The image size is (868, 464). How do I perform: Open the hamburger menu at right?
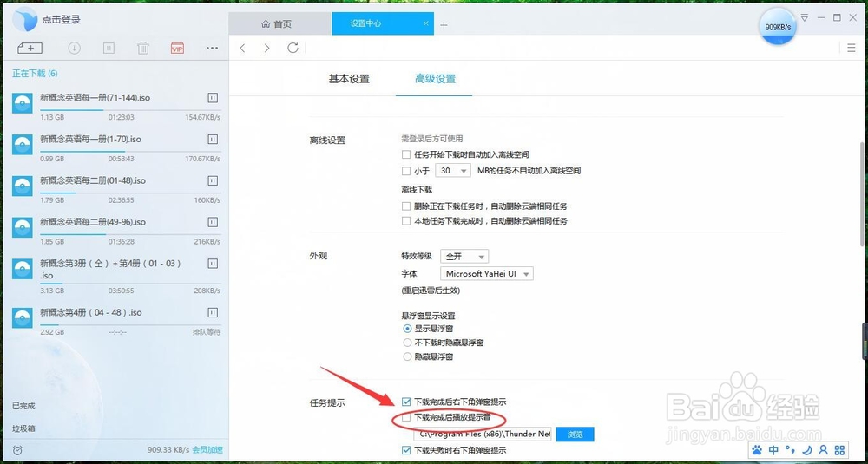(852, 48)
